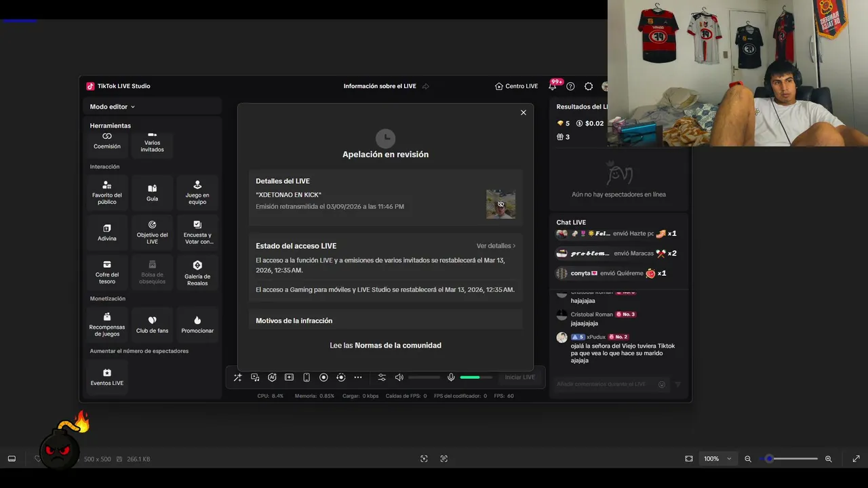868x488 pixels.
Task: Close the Apelación en revisión dialog
Action: point(524,113)
